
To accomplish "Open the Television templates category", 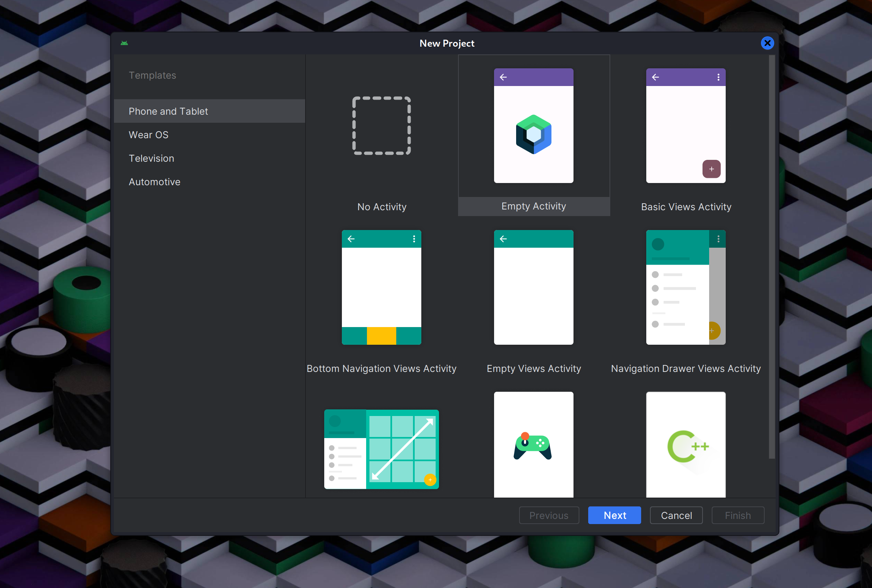I will (151, 158).
